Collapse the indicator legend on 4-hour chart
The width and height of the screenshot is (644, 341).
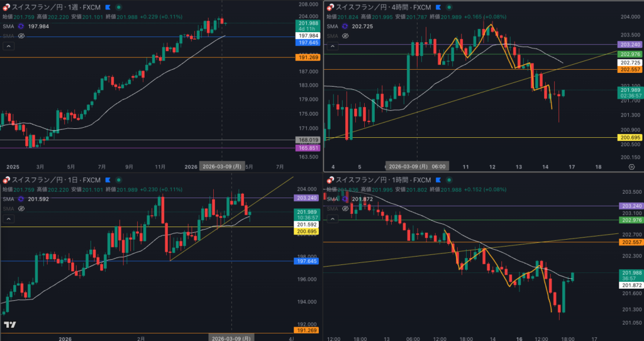[x=332, y=46]
